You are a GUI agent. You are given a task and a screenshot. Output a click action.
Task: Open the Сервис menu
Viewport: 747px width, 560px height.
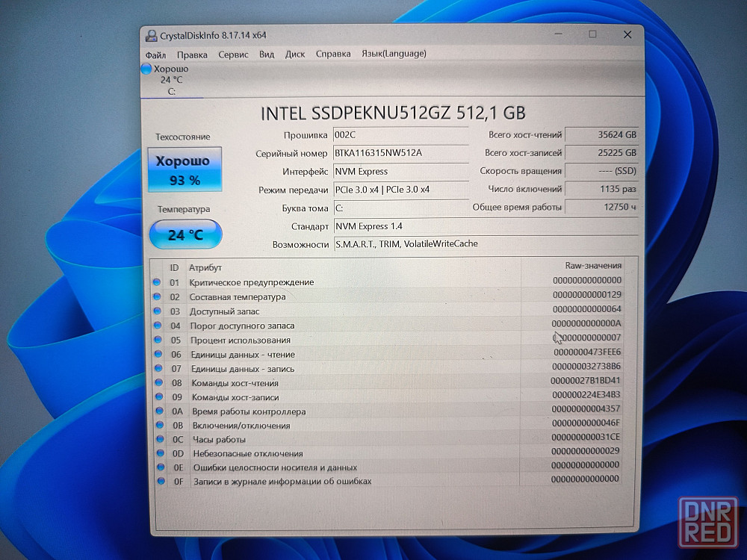coord(233,55)
